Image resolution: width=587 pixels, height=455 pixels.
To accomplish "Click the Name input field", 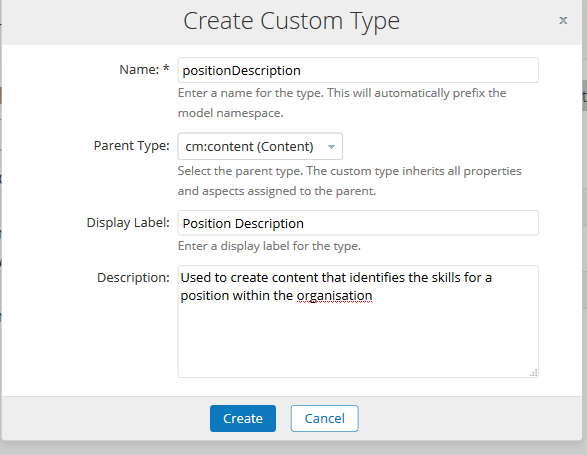I will click(x=358, y=70).
